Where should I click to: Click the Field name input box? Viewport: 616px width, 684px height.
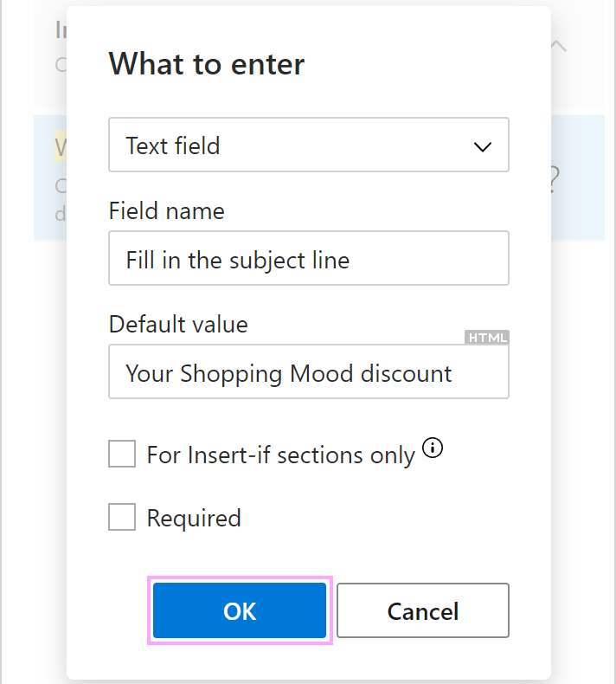pyautogui.click(x=309, y=258)
